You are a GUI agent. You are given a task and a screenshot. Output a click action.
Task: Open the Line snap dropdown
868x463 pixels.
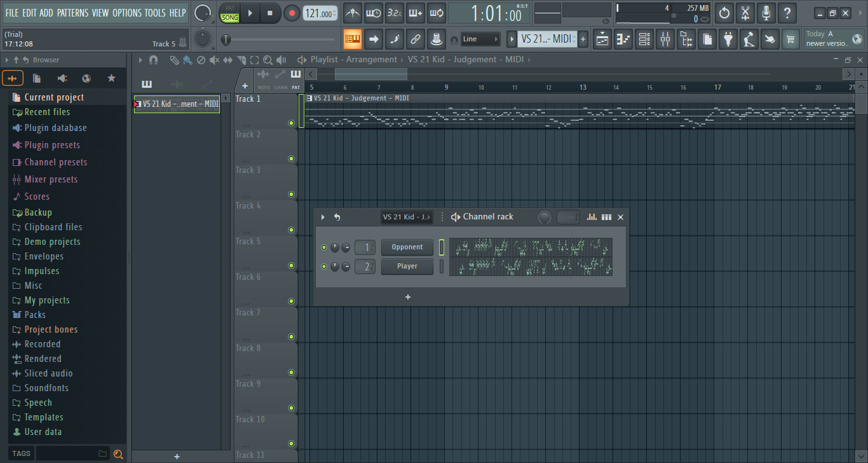[480, 38]
